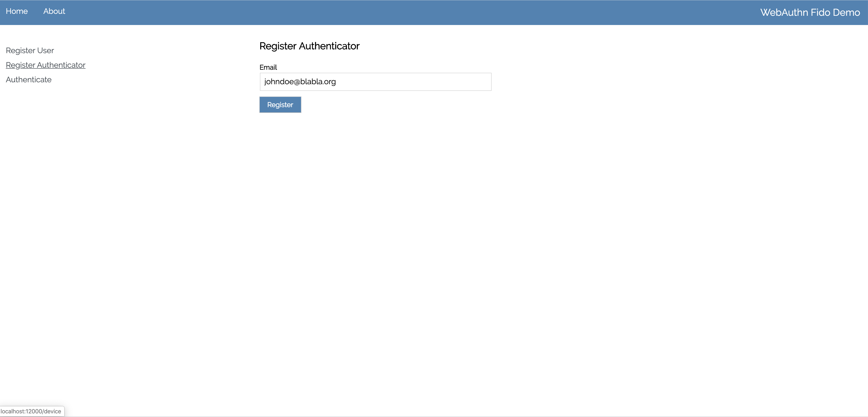Click the localhost:12000/device status URL
The height and width of the screenshot is (417, 868).
31,411
